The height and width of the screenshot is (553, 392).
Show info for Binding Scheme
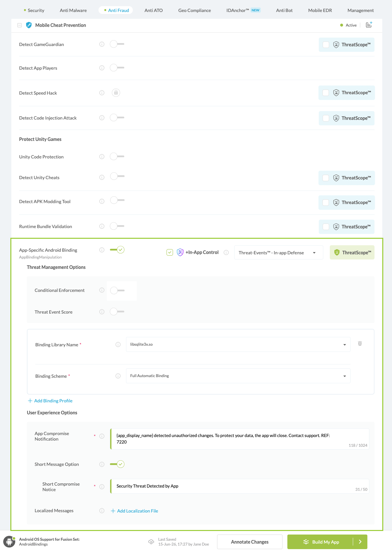coord(118,376)
